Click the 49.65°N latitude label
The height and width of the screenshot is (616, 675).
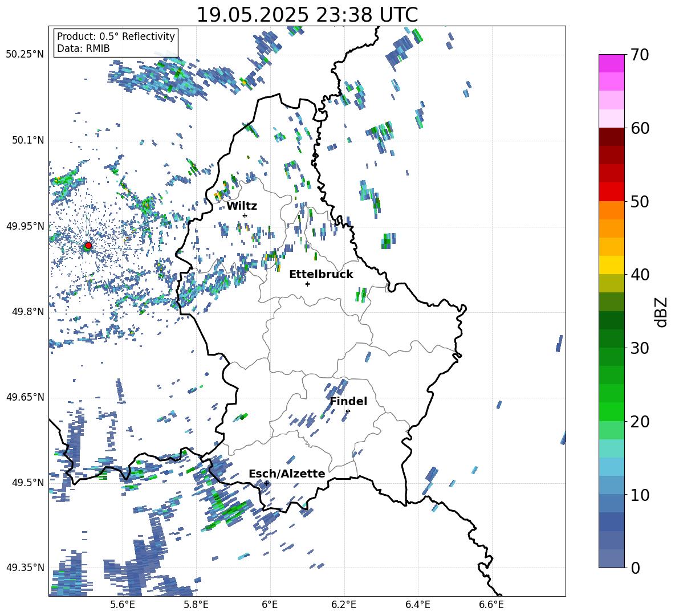click(x=25, y=397)
